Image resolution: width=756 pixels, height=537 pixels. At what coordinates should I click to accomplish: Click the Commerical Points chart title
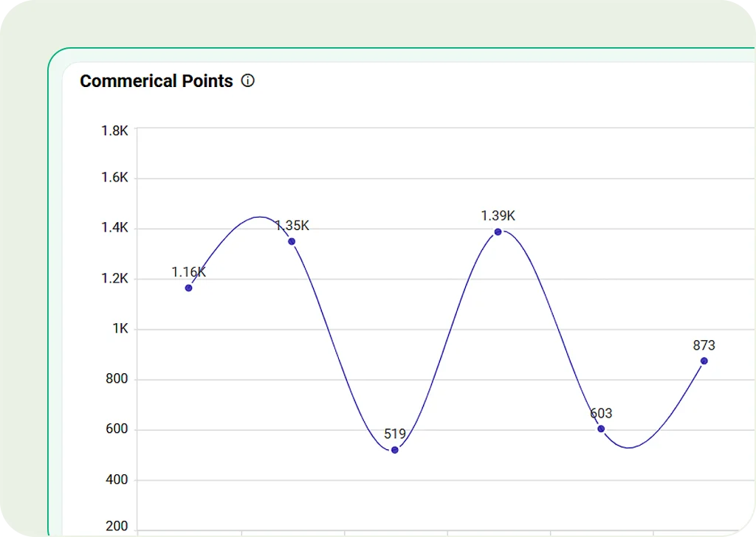tap(157, 81)
